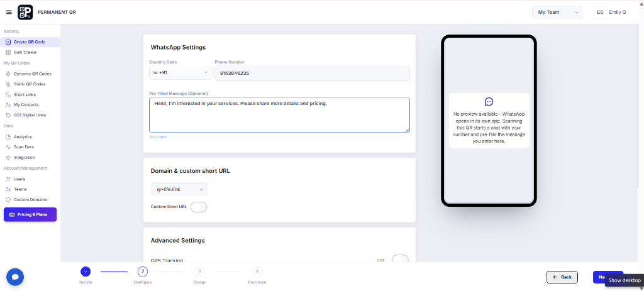Click the 'Pre-filled Message (Optional)' label
Viewport: 644px width, 291px height.
tap(179, 93)
